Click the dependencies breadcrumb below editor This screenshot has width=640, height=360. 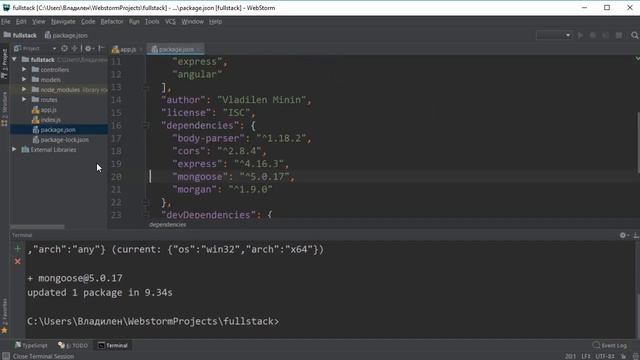[x=167, y=224]
